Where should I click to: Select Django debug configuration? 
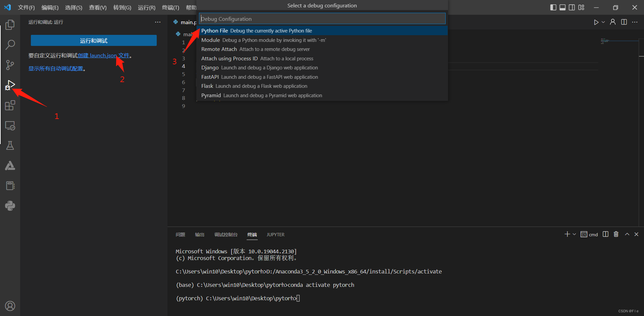322,68
